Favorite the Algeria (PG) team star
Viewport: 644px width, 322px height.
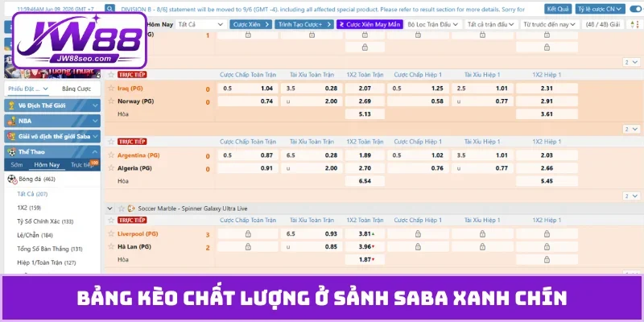(111, 168)
